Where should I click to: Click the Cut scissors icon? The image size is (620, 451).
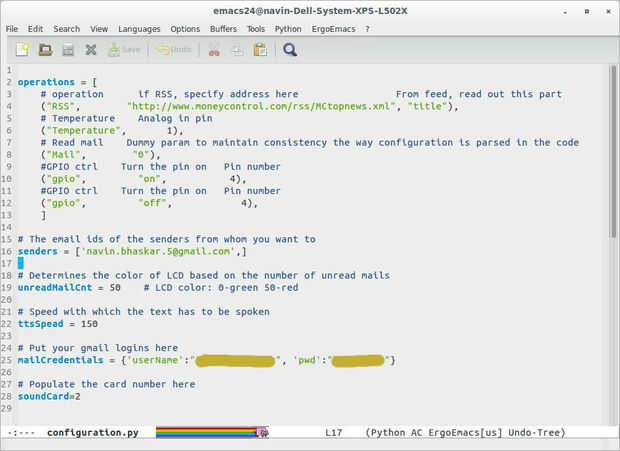[213, 49]
